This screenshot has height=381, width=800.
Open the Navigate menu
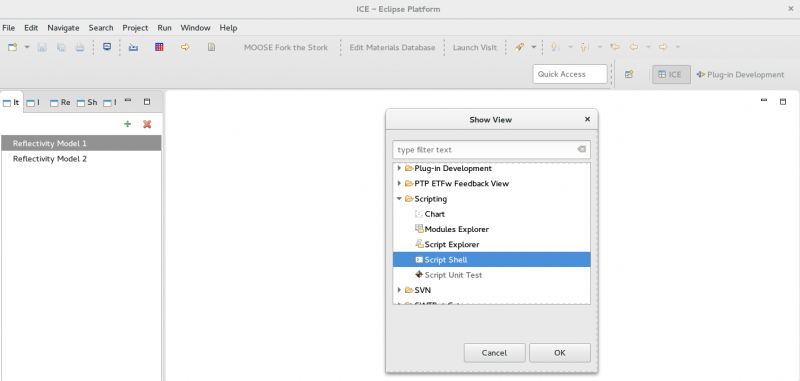click(63, 28)
